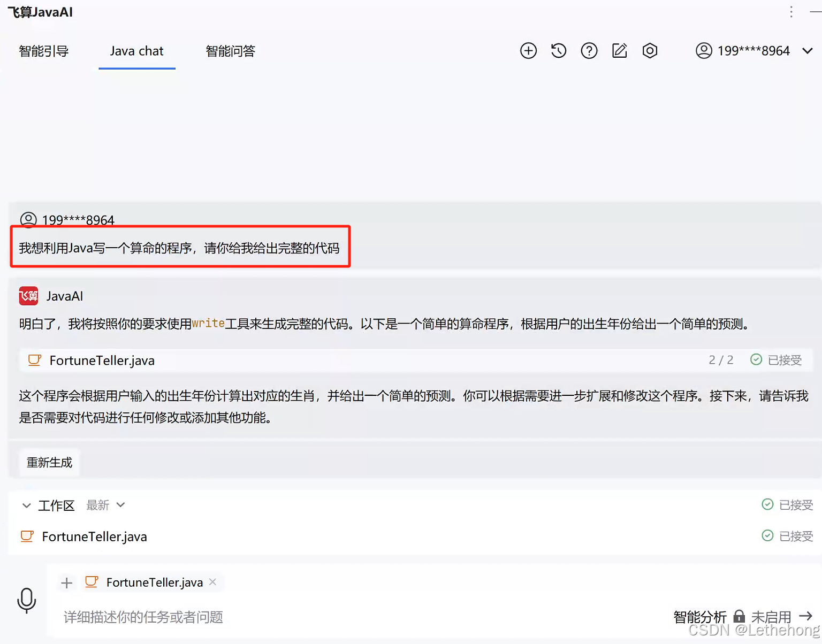Click the edit note icon in toolbar
This screenshot has width=822, height=644.
pos(620,51)
